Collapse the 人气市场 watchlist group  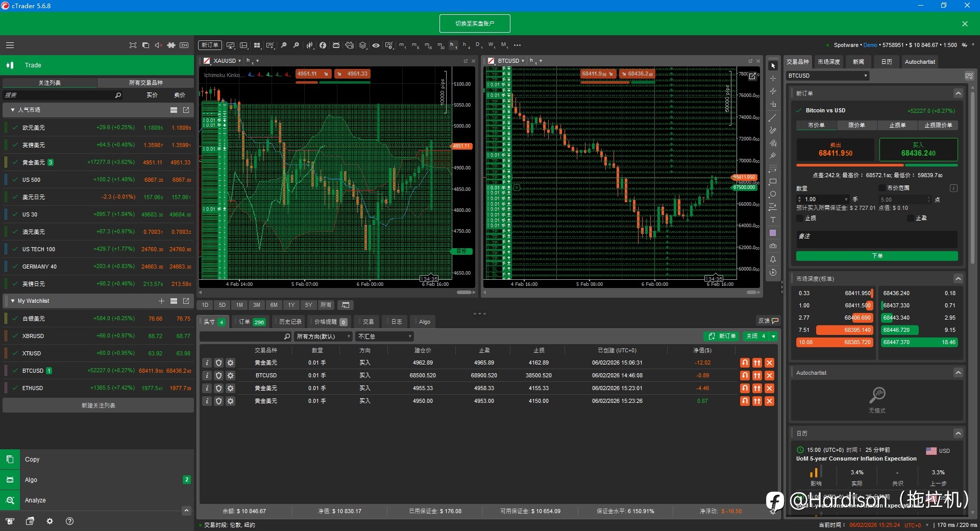[x=13, y=110]
